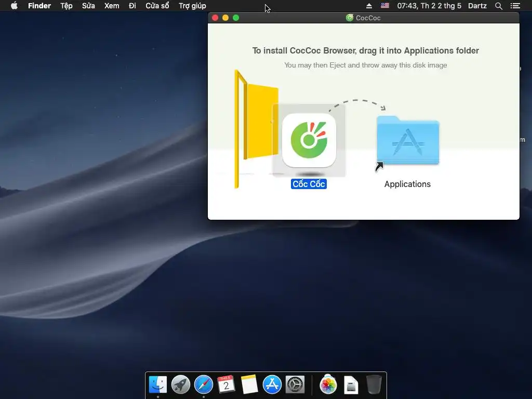Launch Safari from the Dock

tap(204, 385)
